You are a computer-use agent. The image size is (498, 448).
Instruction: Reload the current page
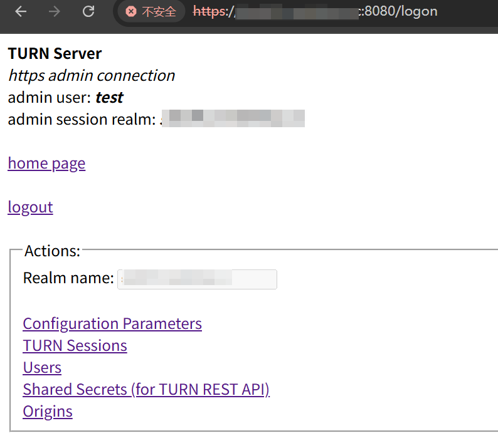(x=88, y=11)
